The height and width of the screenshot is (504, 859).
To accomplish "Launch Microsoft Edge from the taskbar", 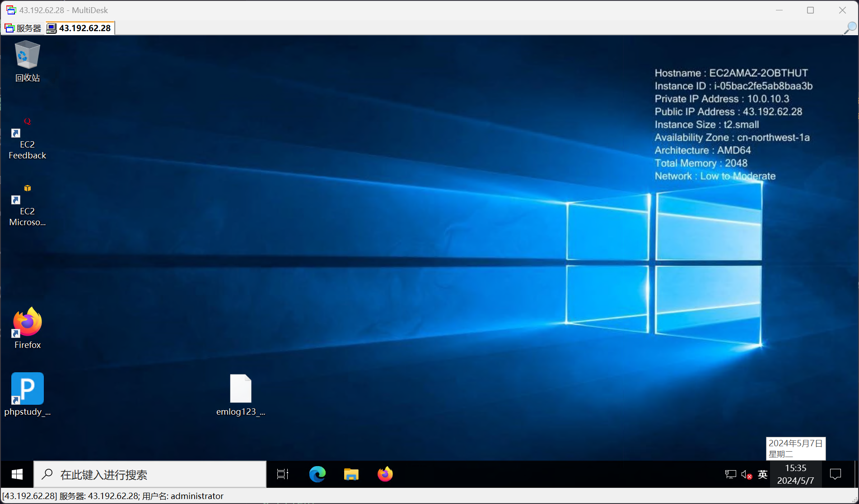I will coord(317,474).
